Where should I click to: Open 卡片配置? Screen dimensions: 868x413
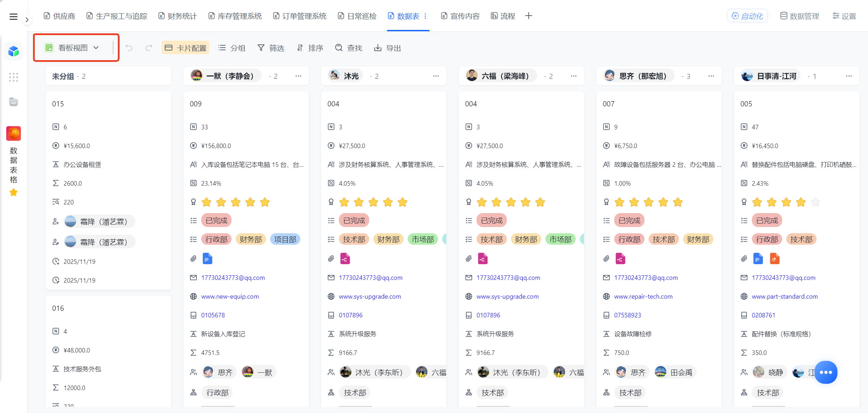tap(186, 48)
